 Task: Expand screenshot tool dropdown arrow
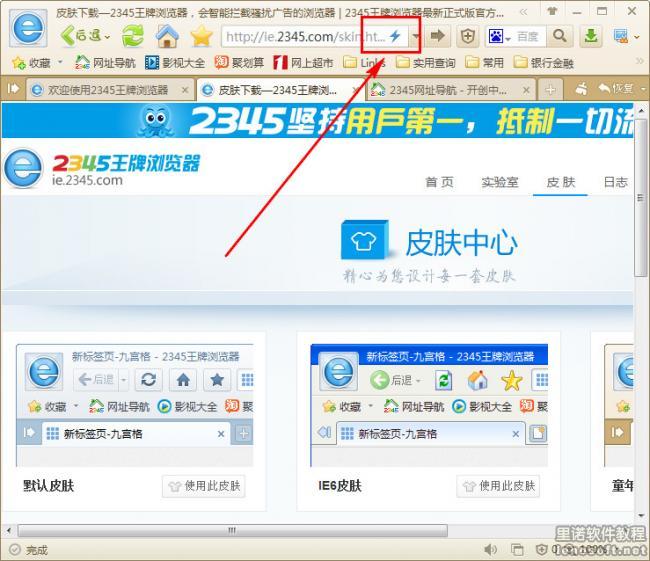point(637,37)
